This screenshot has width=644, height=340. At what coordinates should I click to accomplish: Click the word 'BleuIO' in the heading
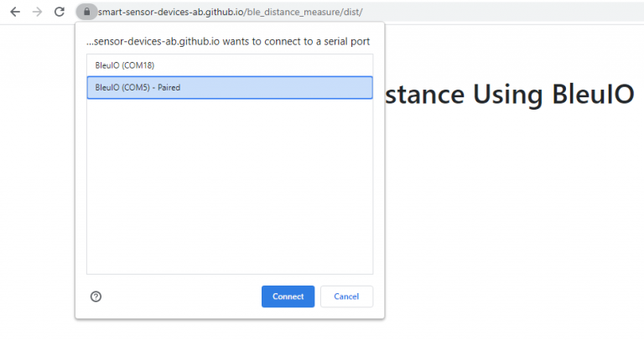click(593, 95)
